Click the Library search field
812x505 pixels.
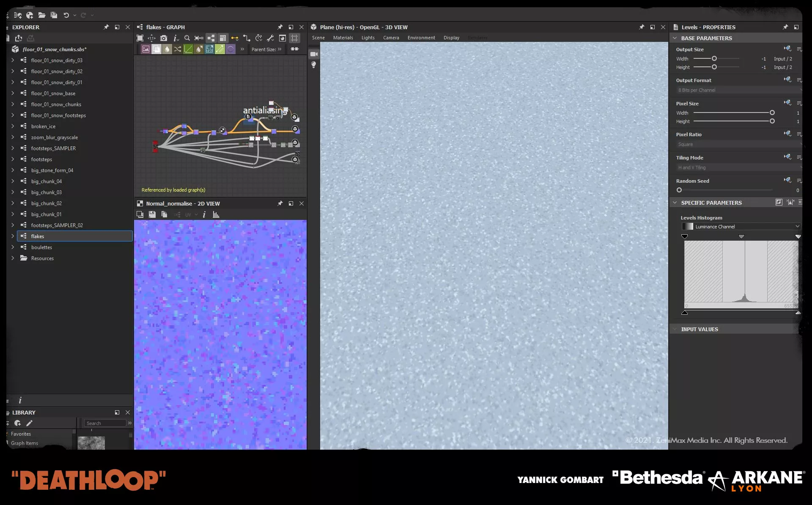coord(105,423)
